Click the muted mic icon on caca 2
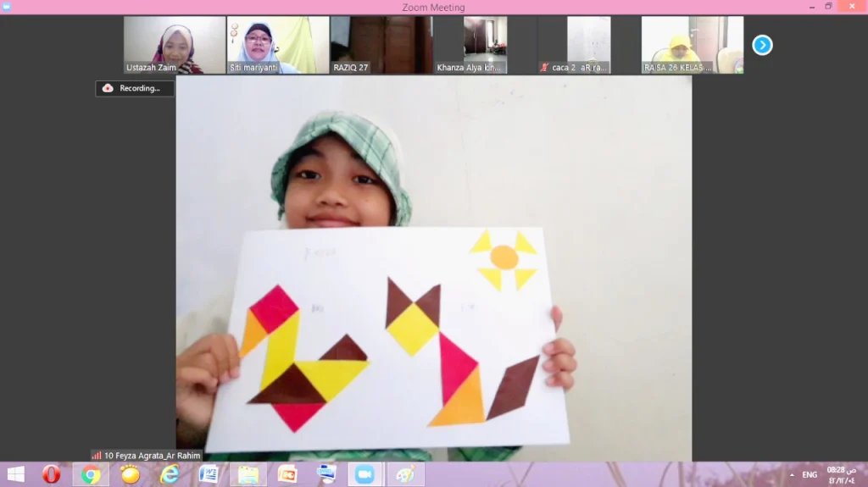This screenshot has height=487, width=868. click(x=544, y=68)
